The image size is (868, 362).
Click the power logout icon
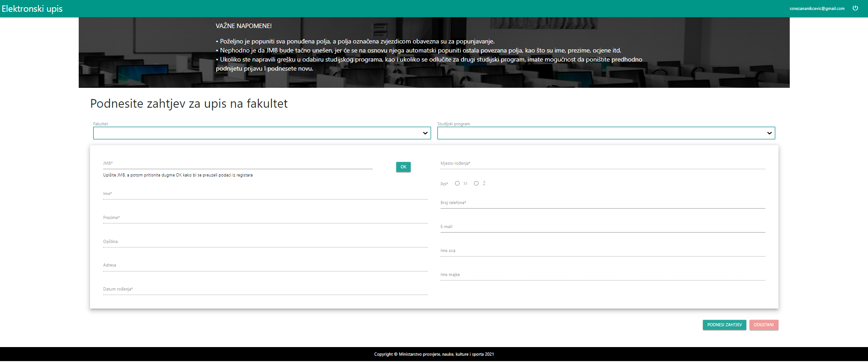(855, 8)
